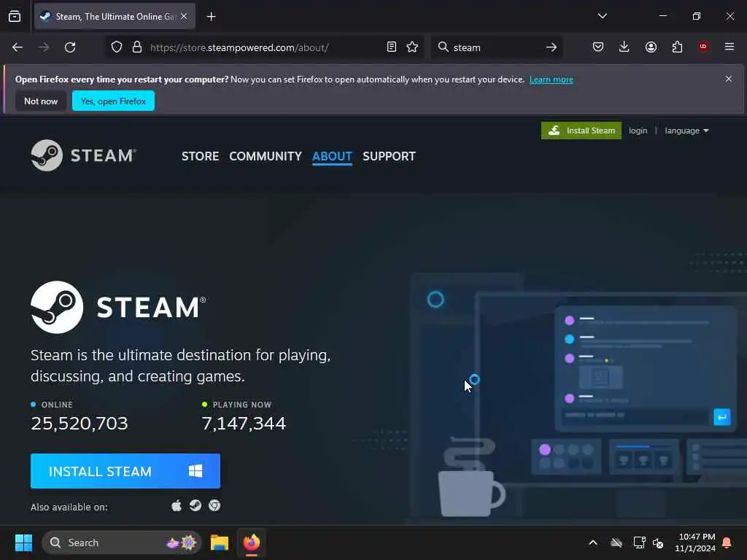747x560 pixels.
Task: Click the online count 25,520,703
Action: click(x=79, y=424)
